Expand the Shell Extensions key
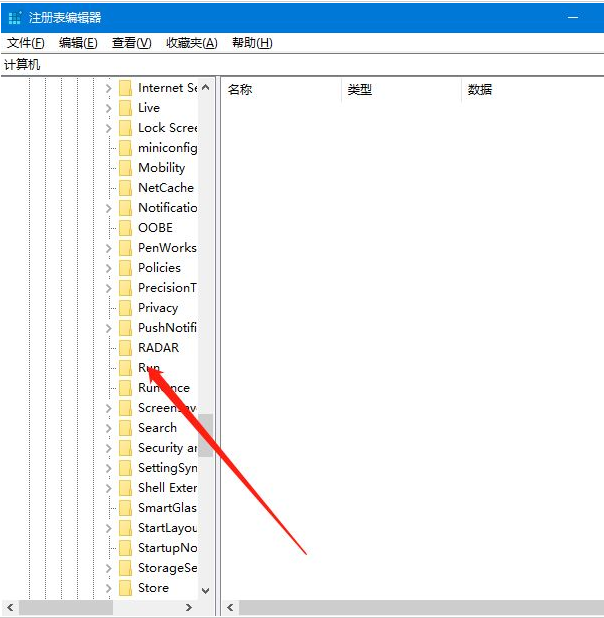This screenshot has width=604, height=618. click(x=109, y=488)
